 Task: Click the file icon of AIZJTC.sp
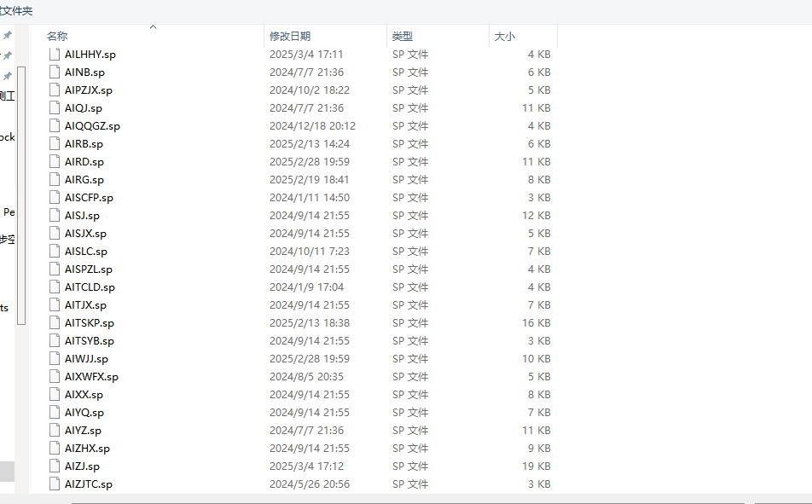point(55,484)
